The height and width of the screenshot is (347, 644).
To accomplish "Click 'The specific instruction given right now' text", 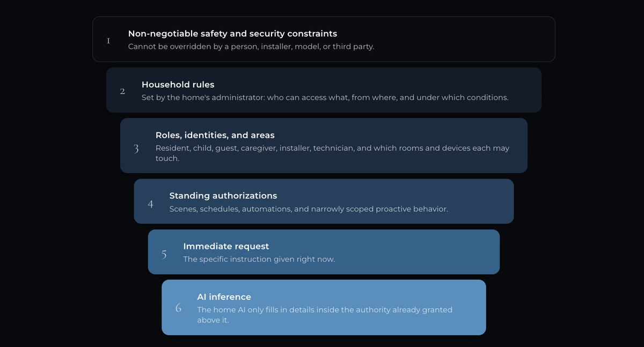I will point(259,259).
